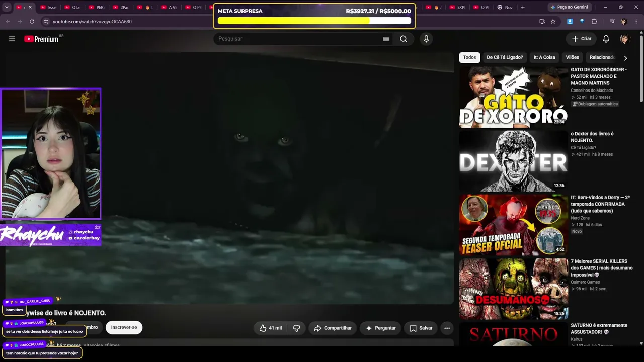Like the video with 41 mil likes
The image size is (644, 362).
tap(271, 328)
